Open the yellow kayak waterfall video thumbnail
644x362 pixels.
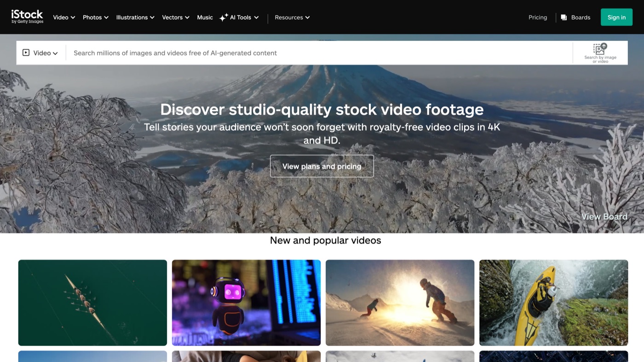[x=553, y=303]
